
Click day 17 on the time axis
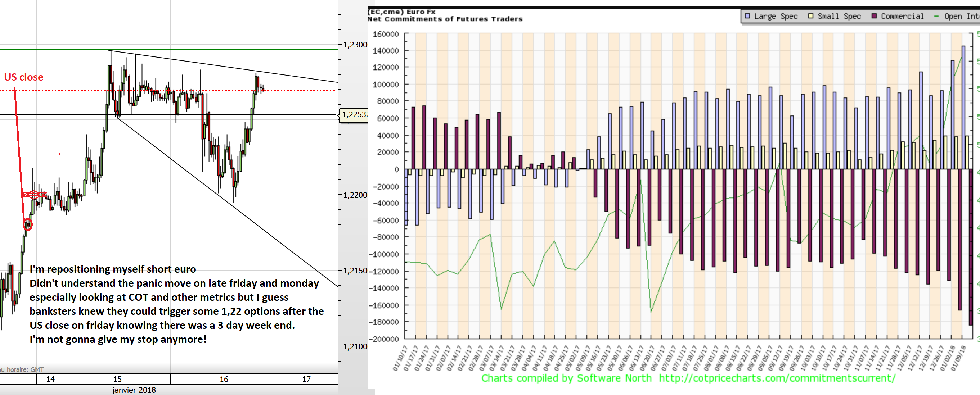306,379
